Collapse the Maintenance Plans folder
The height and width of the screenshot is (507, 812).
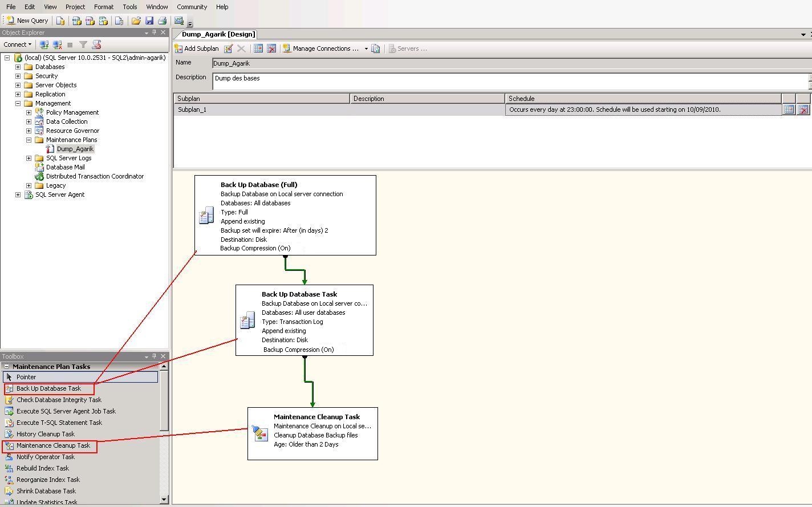click(29, 140)
